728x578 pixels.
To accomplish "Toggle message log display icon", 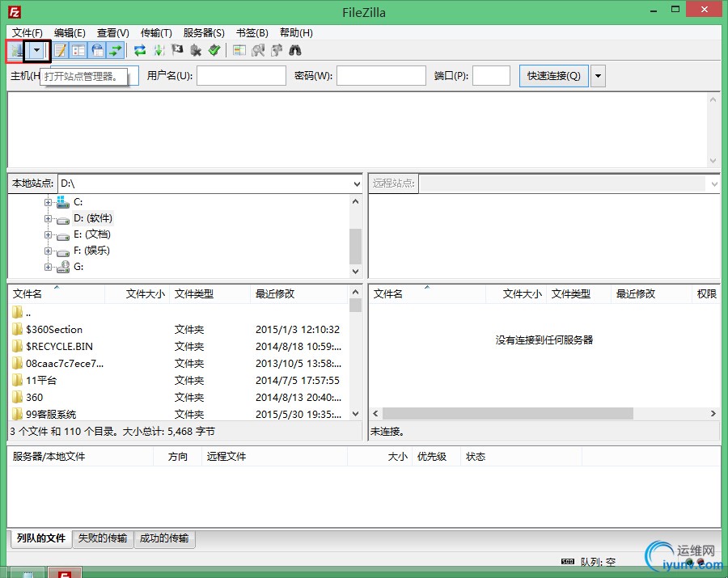I will [x=61, y=50].
